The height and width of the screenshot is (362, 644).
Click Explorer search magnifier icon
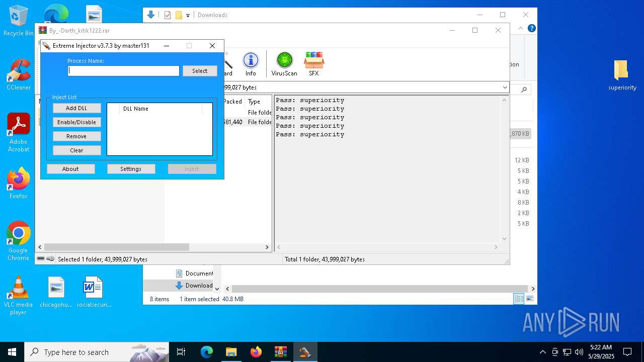point(524,89)
